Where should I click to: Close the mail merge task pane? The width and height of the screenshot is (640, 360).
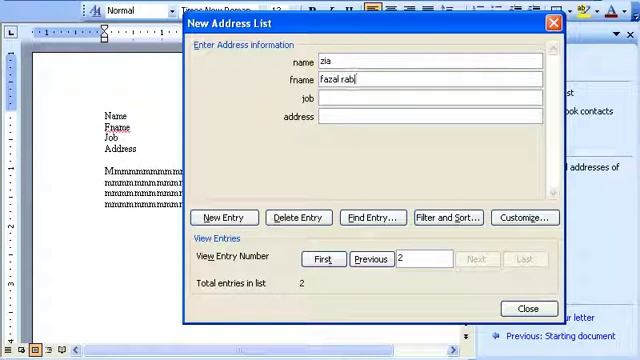pyautogui.click(x=630, y=35)
